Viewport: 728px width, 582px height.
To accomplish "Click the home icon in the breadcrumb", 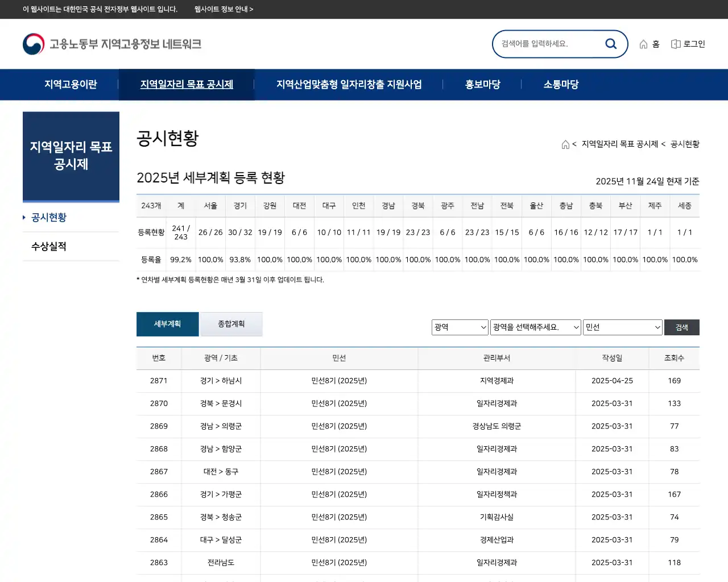I will coord(565,144).
